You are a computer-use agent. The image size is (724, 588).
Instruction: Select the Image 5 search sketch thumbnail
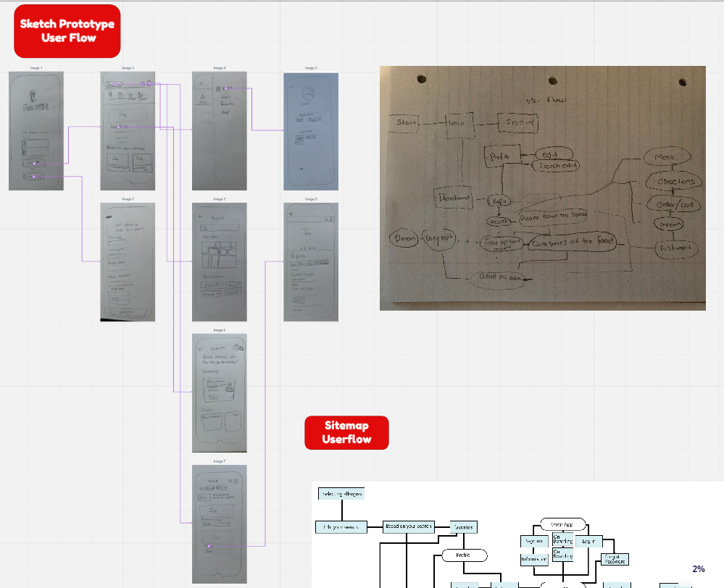pos(220,261)
